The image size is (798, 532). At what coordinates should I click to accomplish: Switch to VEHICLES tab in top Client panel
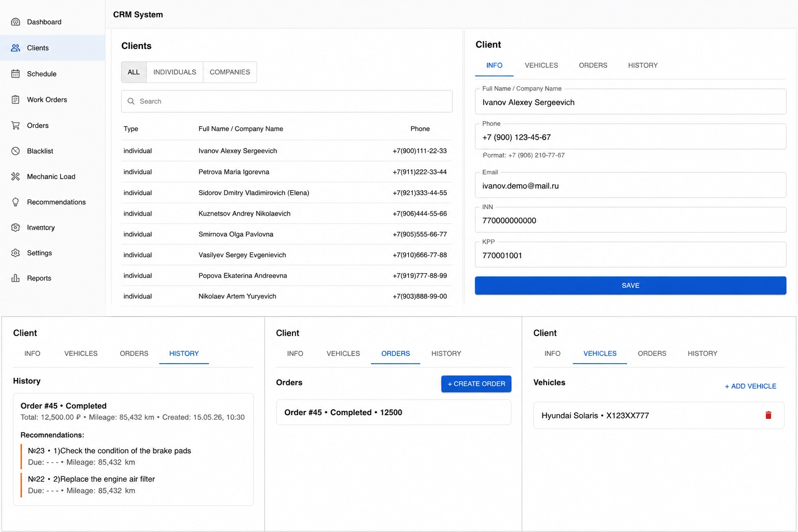tap(541, 65)
